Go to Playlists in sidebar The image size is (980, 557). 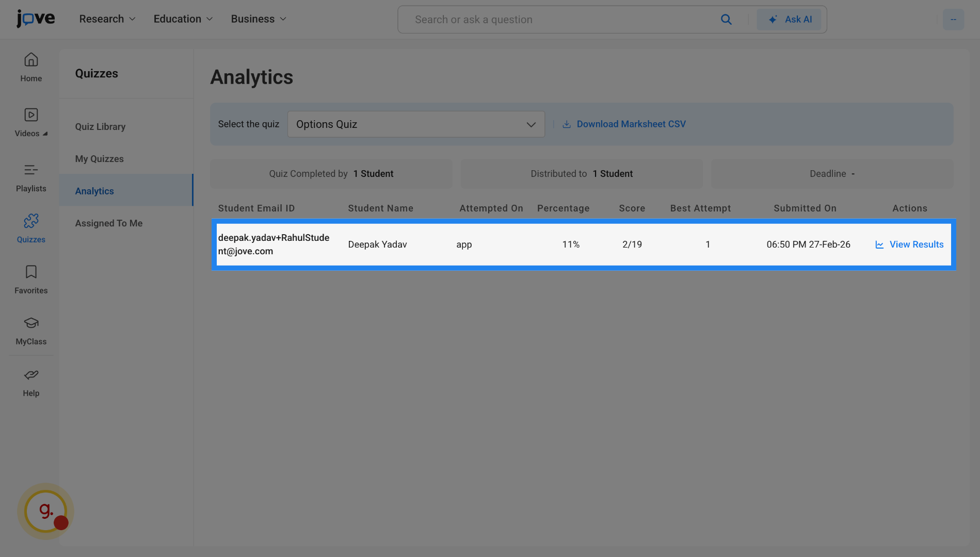click(31, 170)
